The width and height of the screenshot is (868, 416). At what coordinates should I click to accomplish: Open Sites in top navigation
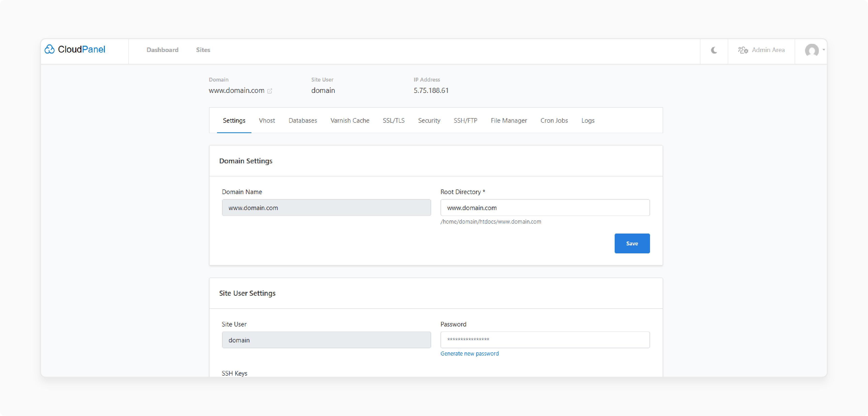coord(203,50)
